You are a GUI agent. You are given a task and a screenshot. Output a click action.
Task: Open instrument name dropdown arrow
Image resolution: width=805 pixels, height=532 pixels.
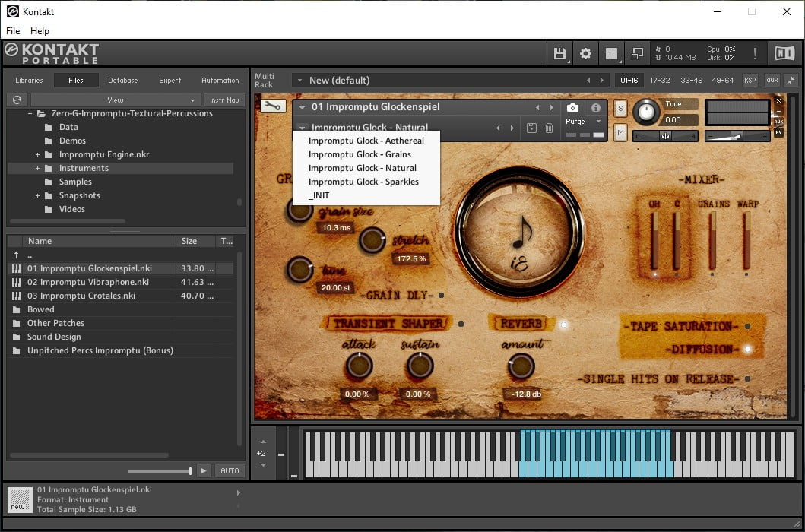[x=302, y=107]
